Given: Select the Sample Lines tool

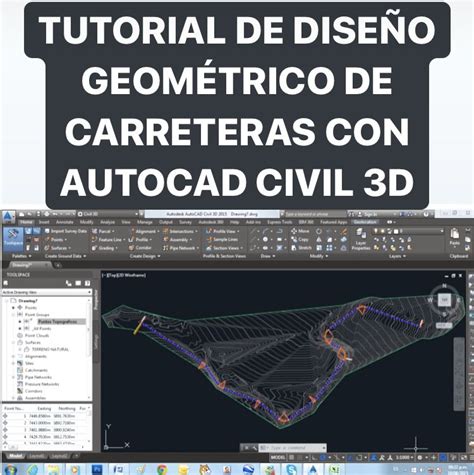Looking at the screenshot, I should coord(222,240).
